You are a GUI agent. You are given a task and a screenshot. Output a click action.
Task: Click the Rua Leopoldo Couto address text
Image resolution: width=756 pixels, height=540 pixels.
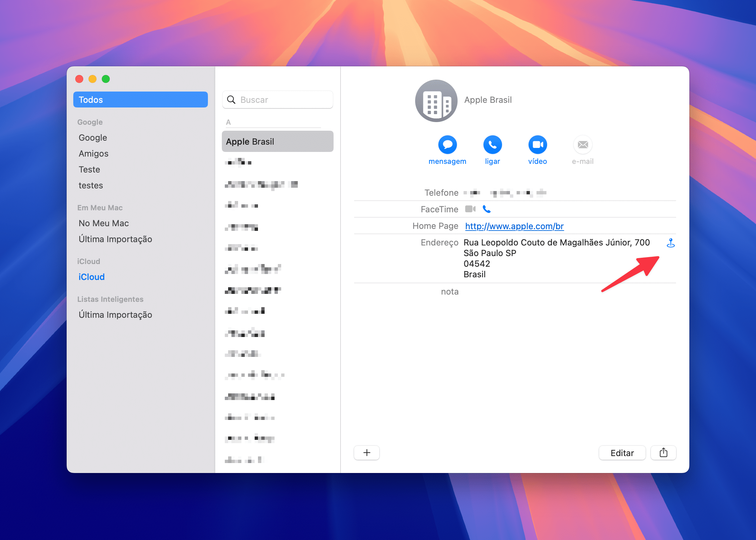pos(557,242)
